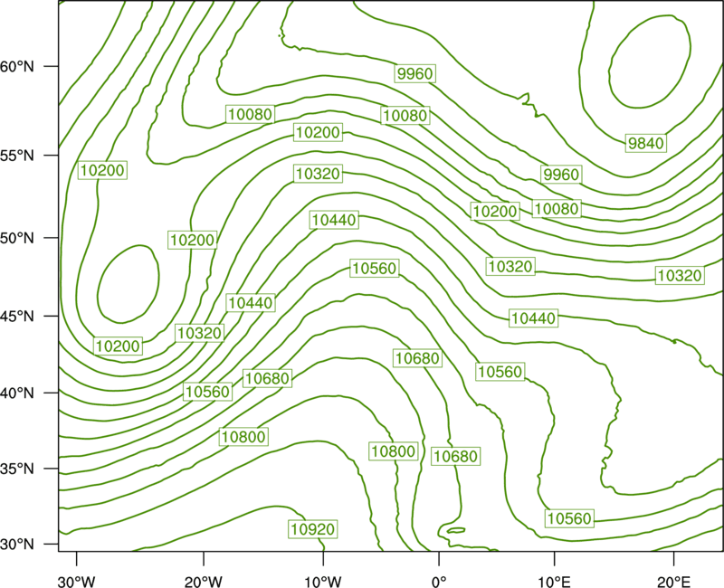724x588 pixels.
Task: Click the 20°E longitude axis label
Action: pyautogui.click(x=673, y=582)
